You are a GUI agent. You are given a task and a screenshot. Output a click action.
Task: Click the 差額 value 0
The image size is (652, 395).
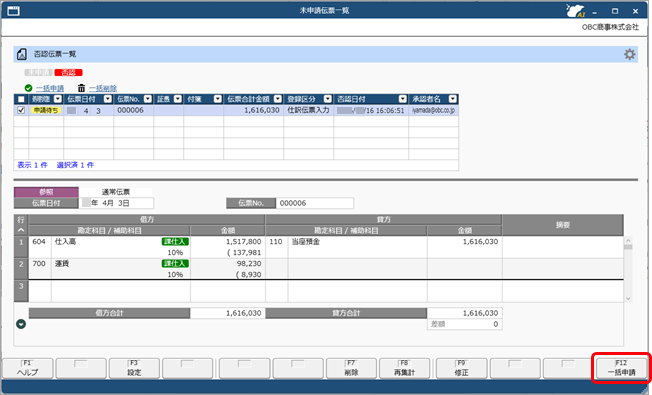496,324
